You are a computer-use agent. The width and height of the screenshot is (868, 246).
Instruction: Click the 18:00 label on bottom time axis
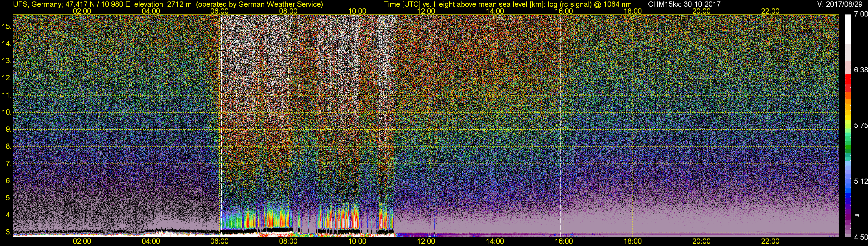coord(632,241)
